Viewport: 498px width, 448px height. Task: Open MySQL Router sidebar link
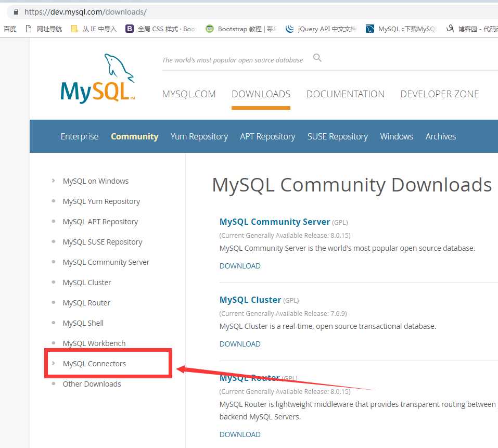pyautogui.click(x=86, y=303)
